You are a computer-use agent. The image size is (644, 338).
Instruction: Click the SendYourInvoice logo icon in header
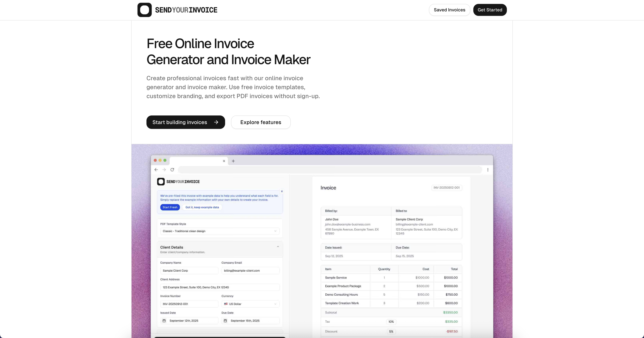pyautogui.click(x=144, y=10)
